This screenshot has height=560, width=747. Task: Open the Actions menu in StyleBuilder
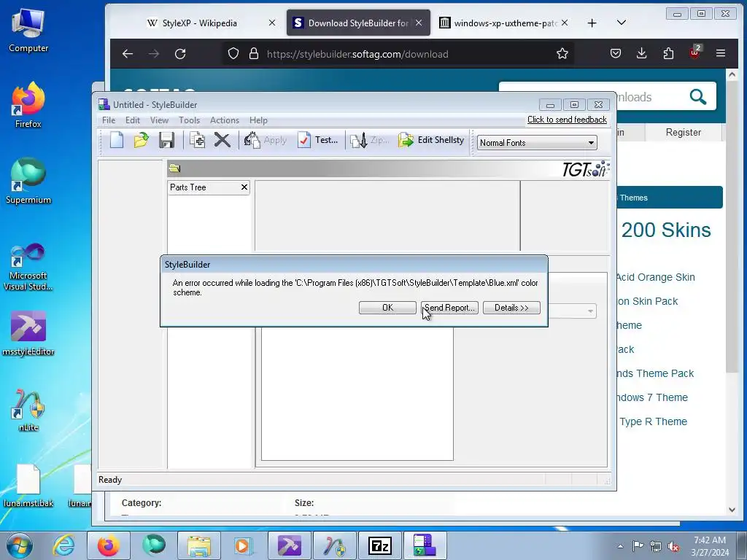(x=225, y=120)
